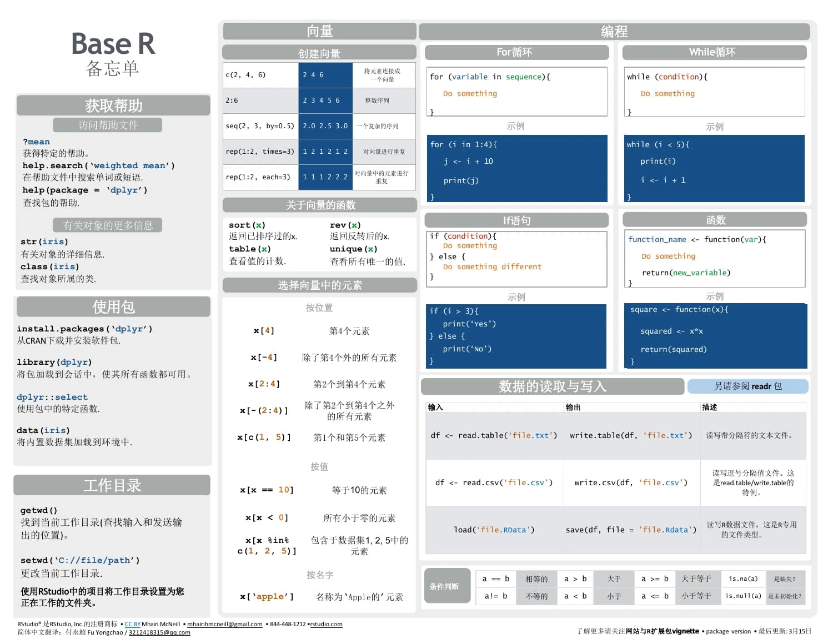Viewport: 833px width, 644px height.
Task: Click the c(2, 4, 6) table cell
Action: [x=260, y=75]
